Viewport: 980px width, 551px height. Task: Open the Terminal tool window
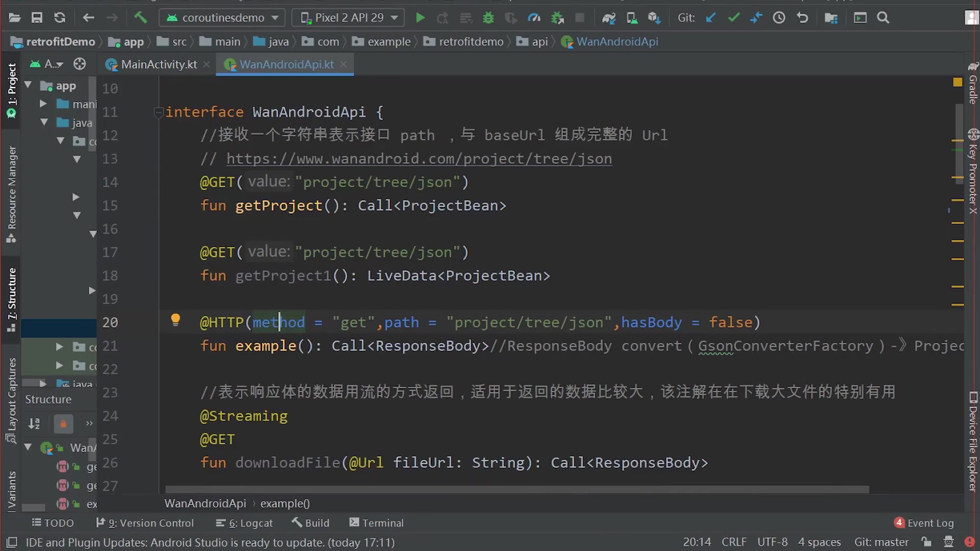pyautogui.click(x=376, y=522)
